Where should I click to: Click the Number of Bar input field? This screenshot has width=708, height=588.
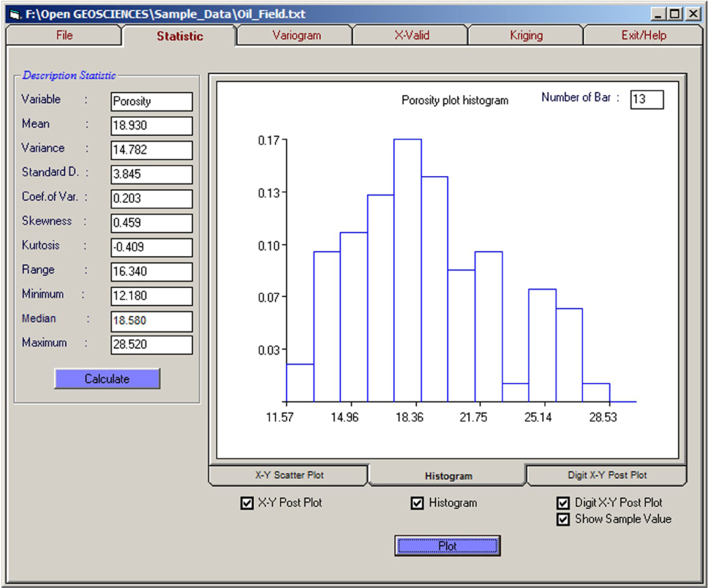coord(647,99)
